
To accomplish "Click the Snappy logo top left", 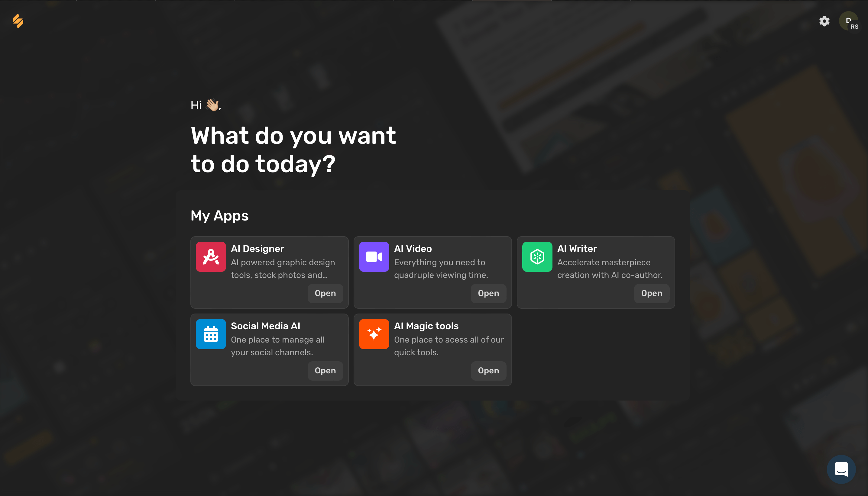I will [17, 21].
